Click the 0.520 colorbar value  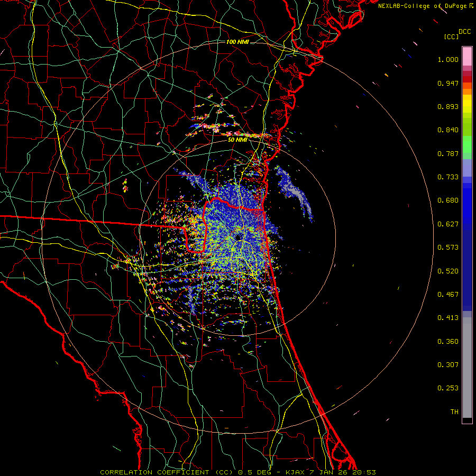click(x=448, y=271)
